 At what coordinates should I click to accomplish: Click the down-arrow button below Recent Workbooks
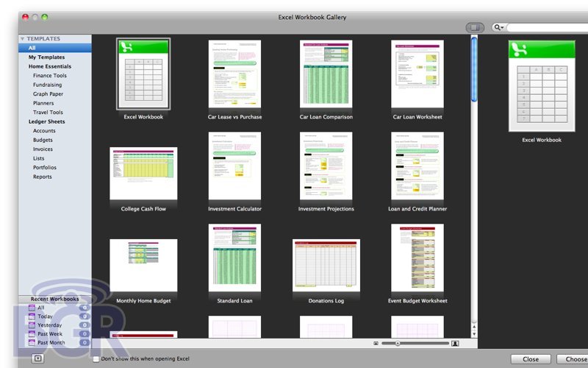coord(37,359)
